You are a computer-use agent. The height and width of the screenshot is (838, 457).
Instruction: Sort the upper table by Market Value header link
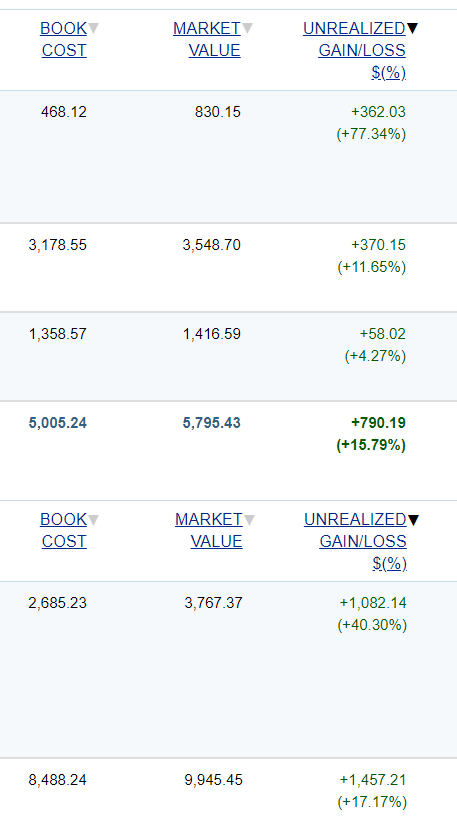pos(207,39)
